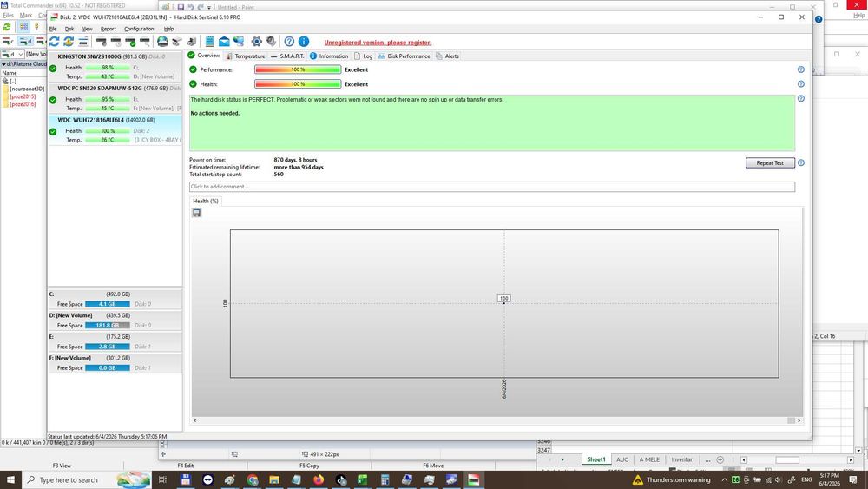Screen dimensions: 868x489
Task: Save the health chart with floppy icon
Action: coord(196,213)
